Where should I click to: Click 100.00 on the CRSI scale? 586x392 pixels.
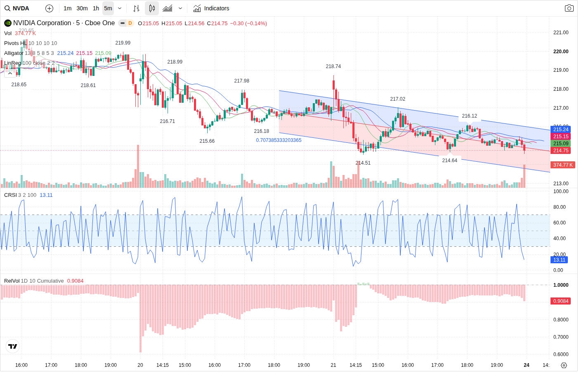click(x=561, y=191)
